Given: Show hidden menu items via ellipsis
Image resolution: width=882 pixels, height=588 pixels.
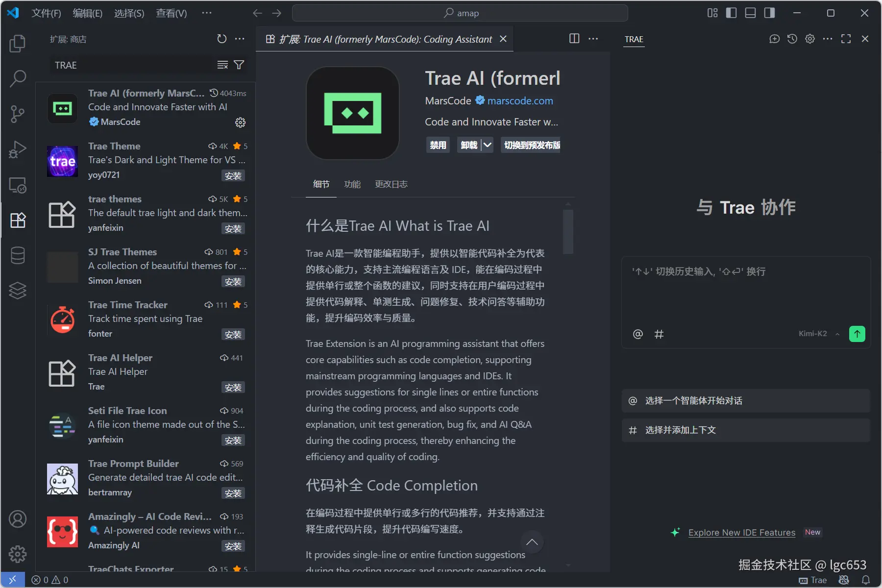Looking at the screenshot, I should point(207,13).
